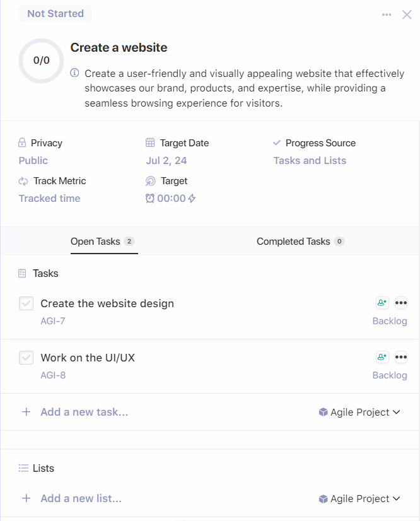Click the lightning icon next to target time
This screenshot has width=420, height=521.
(192, 199)
